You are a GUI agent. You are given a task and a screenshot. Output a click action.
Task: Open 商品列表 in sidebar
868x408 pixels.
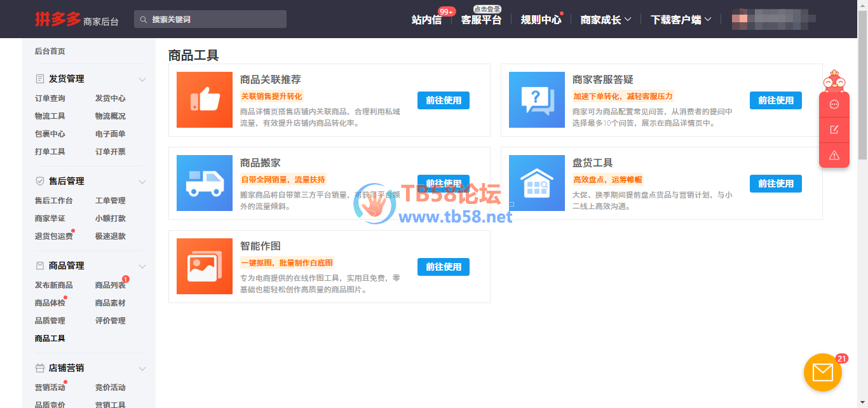(111, 285)
